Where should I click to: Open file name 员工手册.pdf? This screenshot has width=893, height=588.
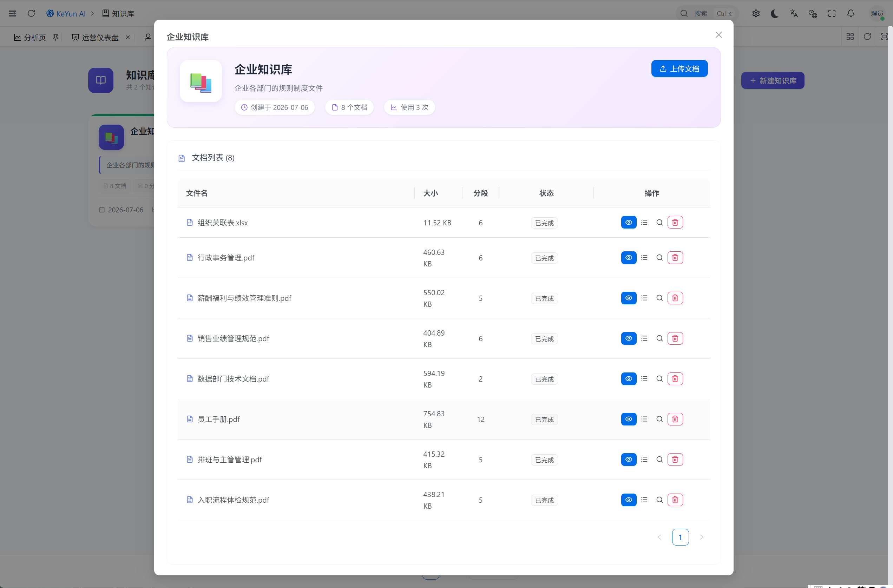218,419
